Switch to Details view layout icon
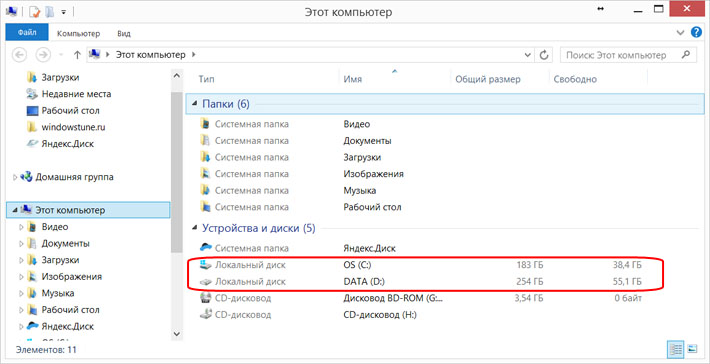The height and width of the screenshot is (364, 710). point(676,349)
